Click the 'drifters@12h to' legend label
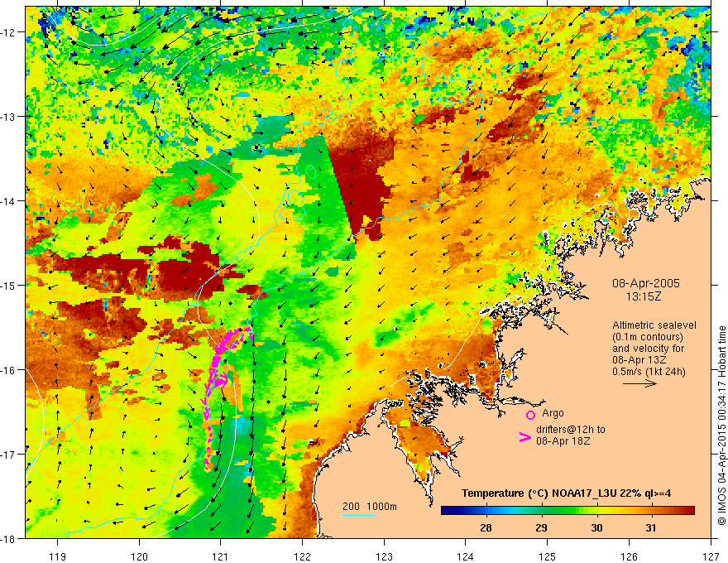 571,430
